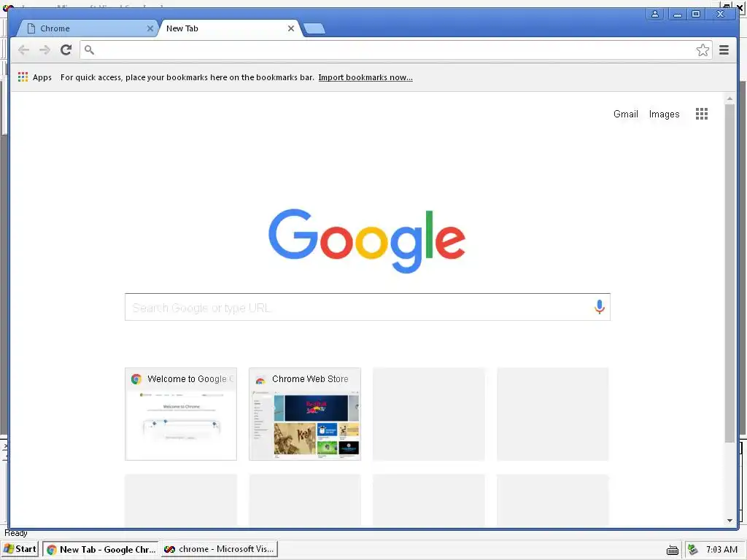Screen dimensions: 747x560
Task: Click the Google logo
Action: 367,241
